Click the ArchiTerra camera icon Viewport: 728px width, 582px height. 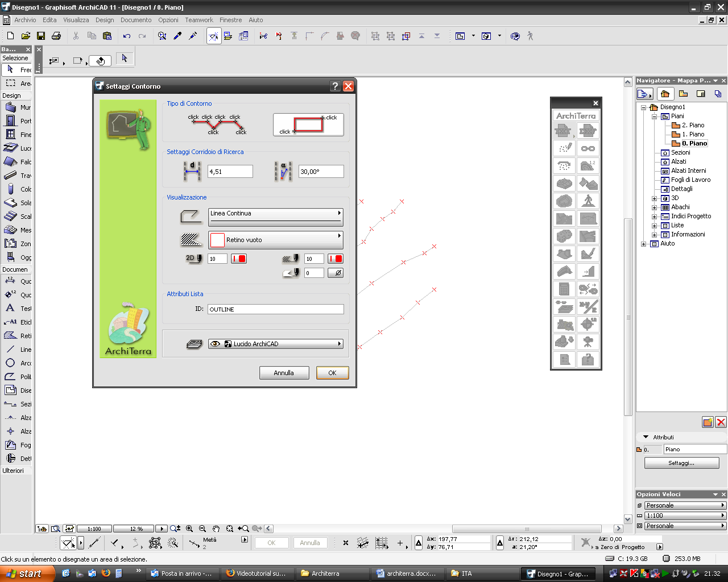[x=588, y=342]
